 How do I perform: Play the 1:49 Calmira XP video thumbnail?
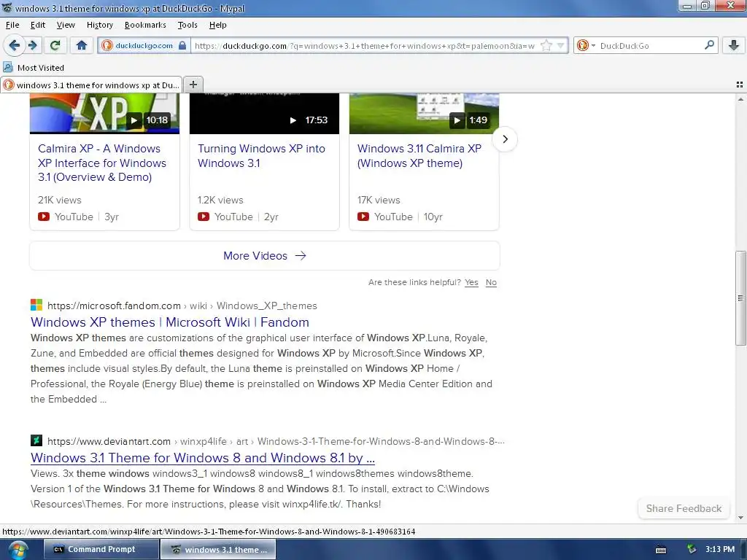[424, 113]
